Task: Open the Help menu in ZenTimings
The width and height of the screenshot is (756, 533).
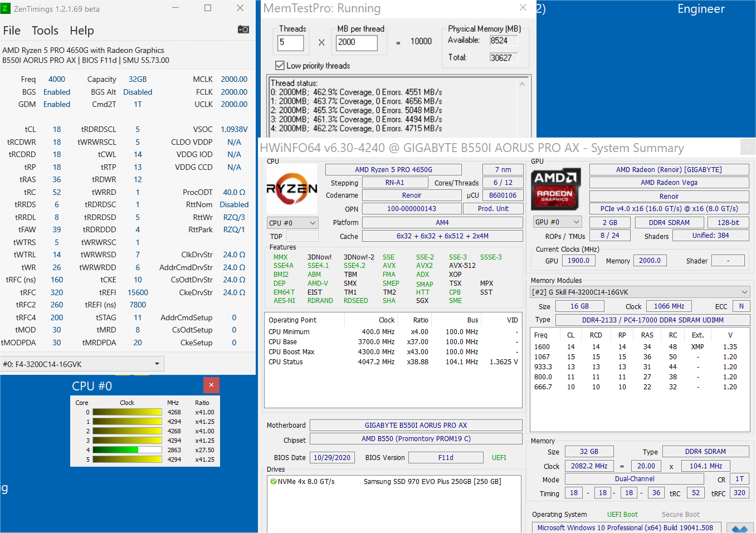Action: [82, 31]
